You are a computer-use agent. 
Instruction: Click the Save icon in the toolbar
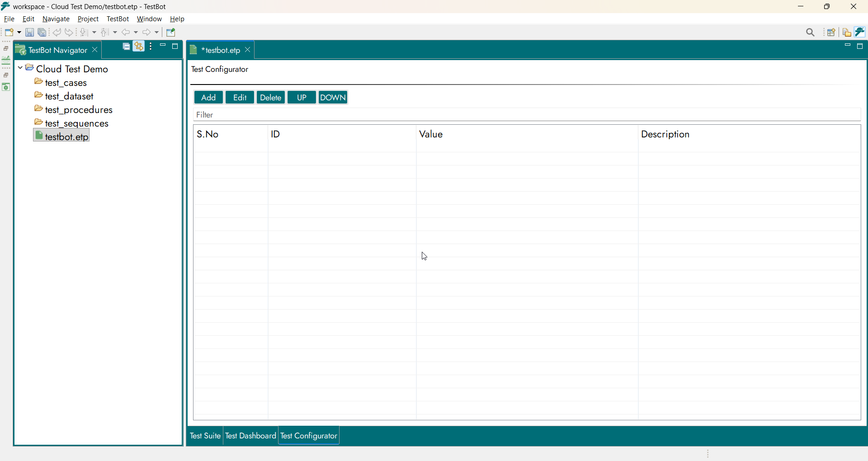[x=29, y=33]
